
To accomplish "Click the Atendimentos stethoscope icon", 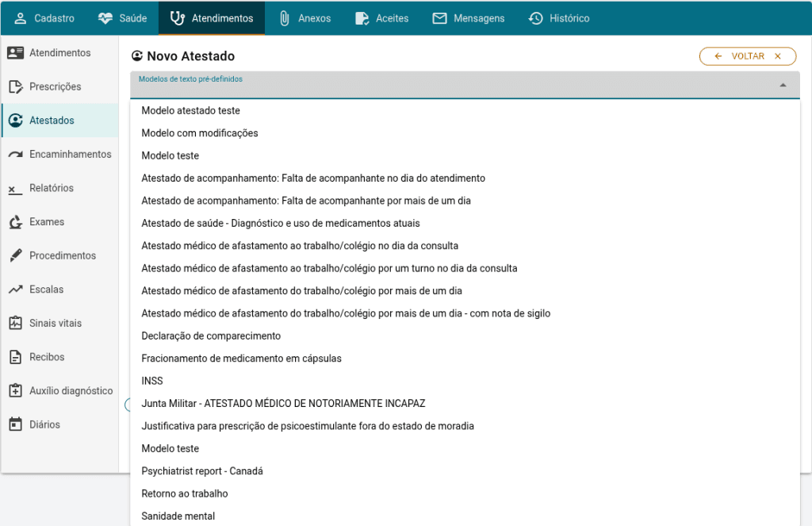I will coord(178,19).
